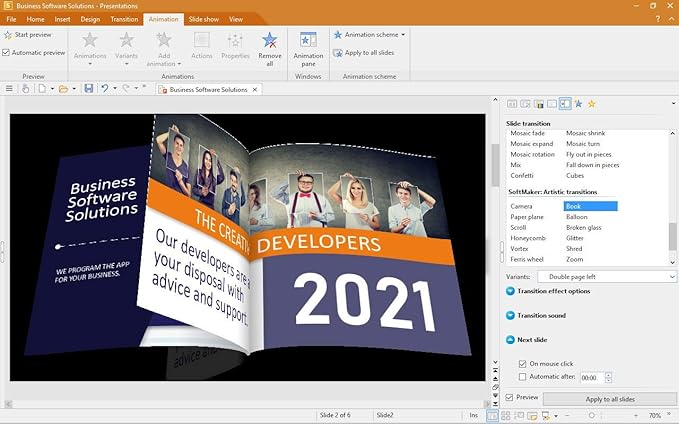
Task: Open the Actions ribbon button
Action: pos(202,46)
